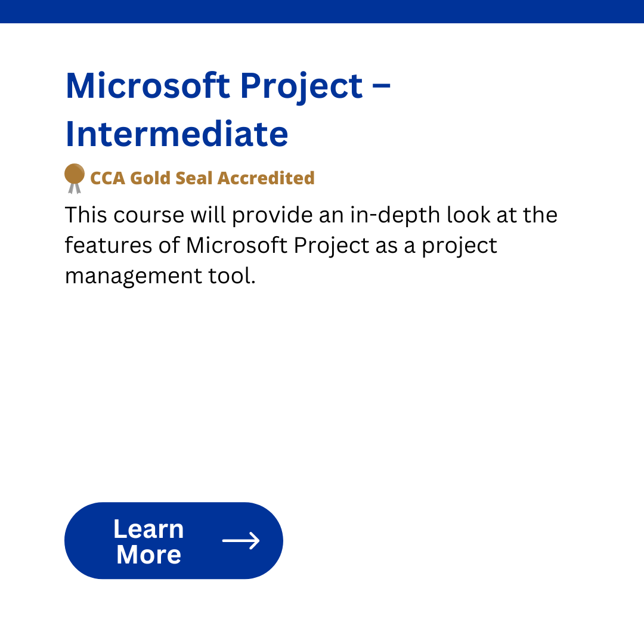The image size is (644, 644).
Task: Click the gold seal medal icon
Action: [x=75, y=178]
